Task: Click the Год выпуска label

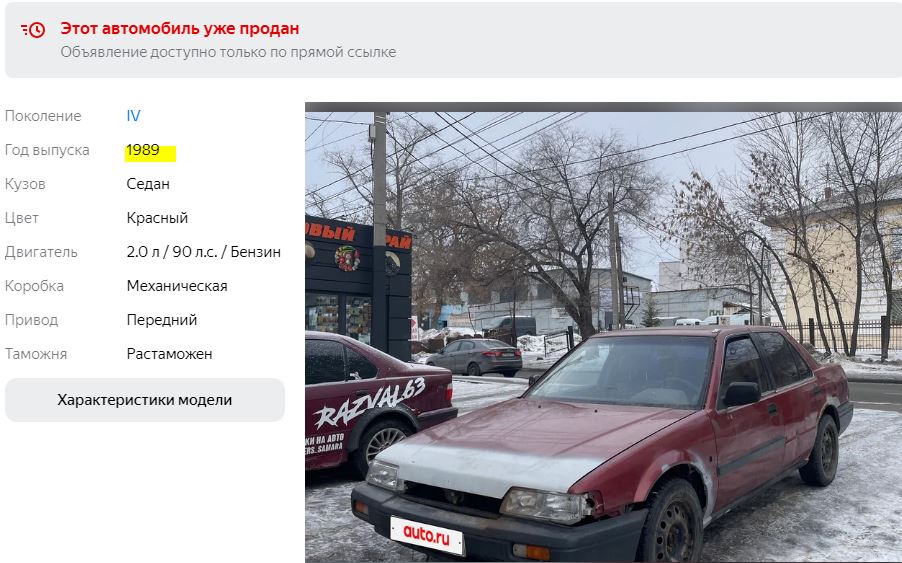Action: point(47,150)
